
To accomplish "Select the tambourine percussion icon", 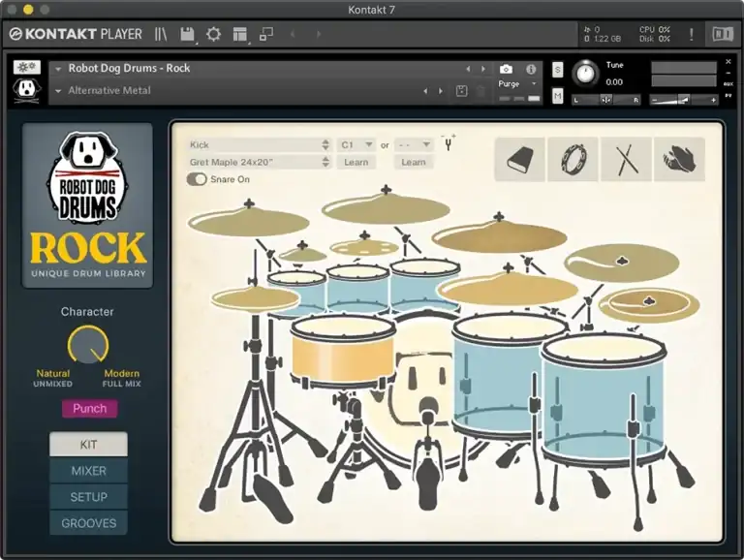I will pos(573,159).
